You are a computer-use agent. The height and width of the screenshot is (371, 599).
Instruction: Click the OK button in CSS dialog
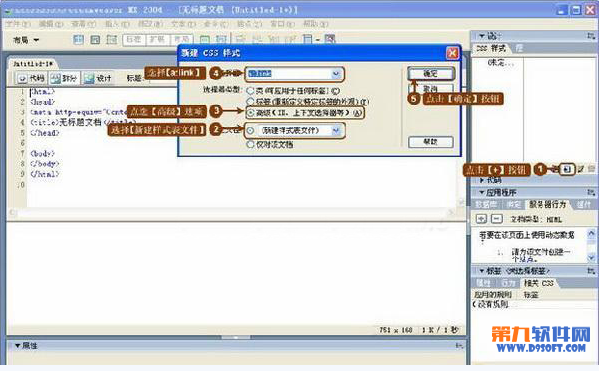tap(431, 73)
